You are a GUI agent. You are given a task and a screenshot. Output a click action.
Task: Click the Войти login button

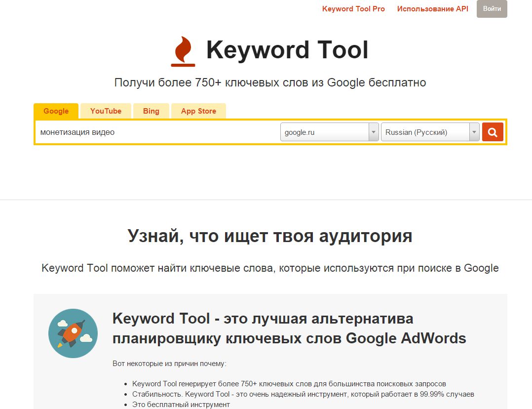[492, 9]
